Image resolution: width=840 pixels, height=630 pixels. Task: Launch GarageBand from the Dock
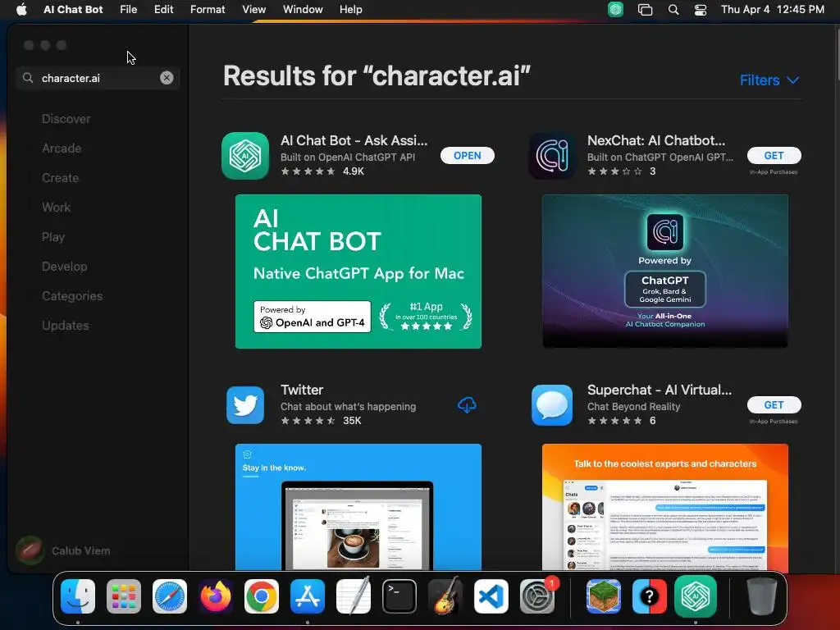[445, 596]
